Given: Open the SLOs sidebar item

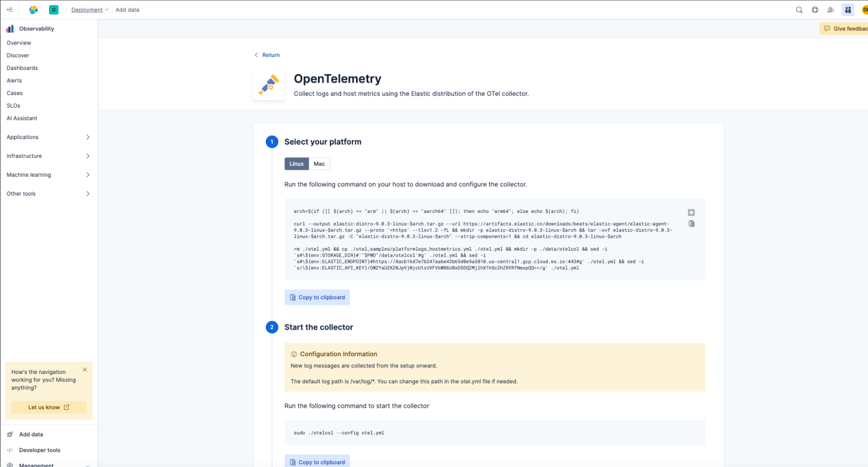Looking at the screenshot, I should (x=13, y=106).
